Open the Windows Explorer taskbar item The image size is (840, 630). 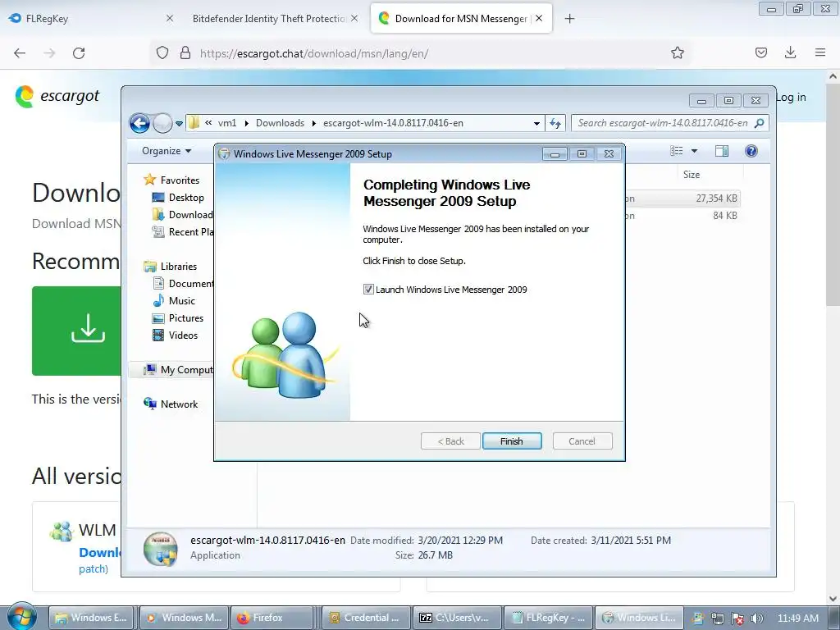[x=92, y=618]
